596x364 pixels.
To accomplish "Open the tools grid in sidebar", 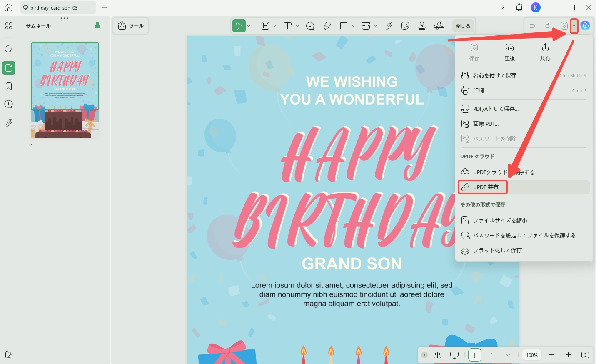I will pyautogui.click(x=9, y=26).
